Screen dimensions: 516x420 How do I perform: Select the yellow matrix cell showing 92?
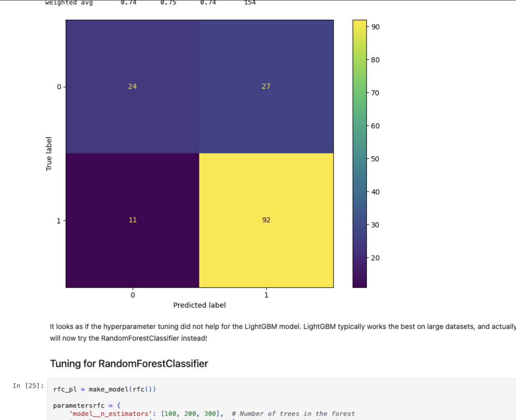point(266,220)
